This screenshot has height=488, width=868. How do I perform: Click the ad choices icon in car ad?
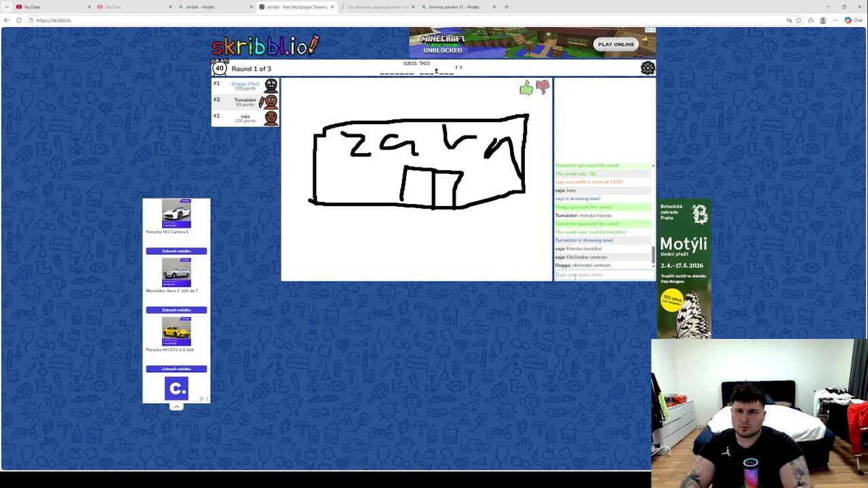click(x=203, y=399)
